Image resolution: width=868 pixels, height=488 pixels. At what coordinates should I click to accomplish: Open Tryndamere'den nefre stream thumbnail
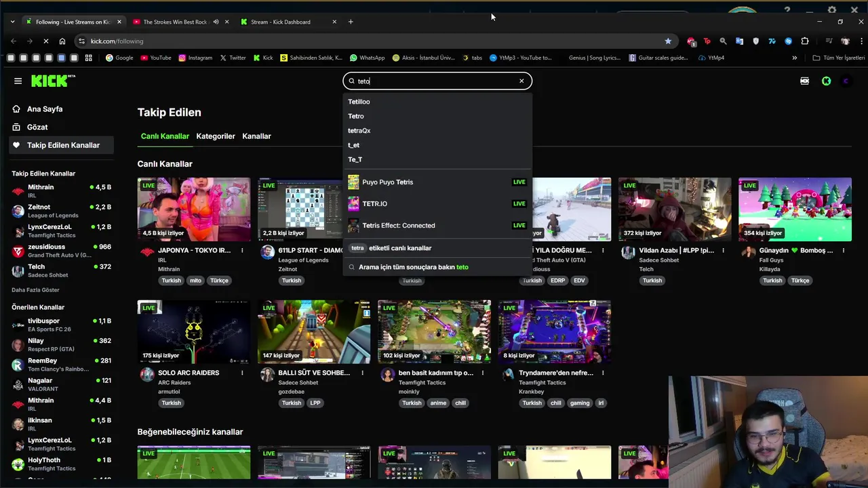click(555, 332)
